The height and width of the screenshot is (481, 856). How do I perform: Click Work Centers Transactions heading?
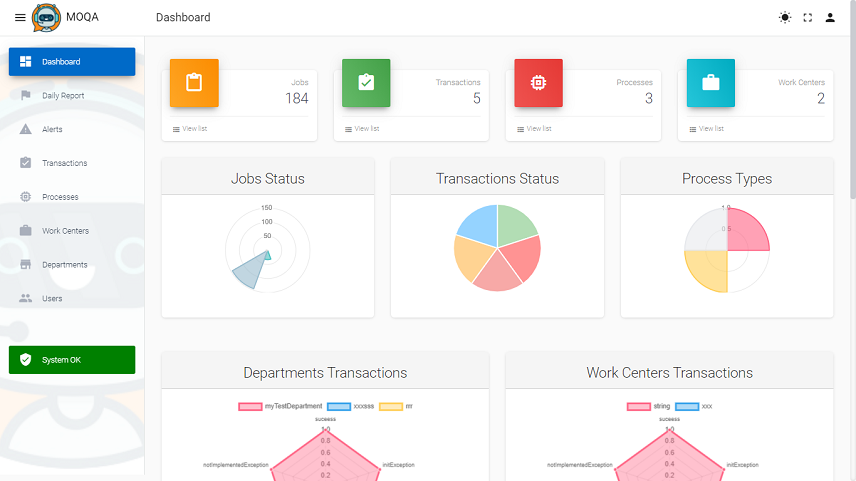[x=669, y=373]
